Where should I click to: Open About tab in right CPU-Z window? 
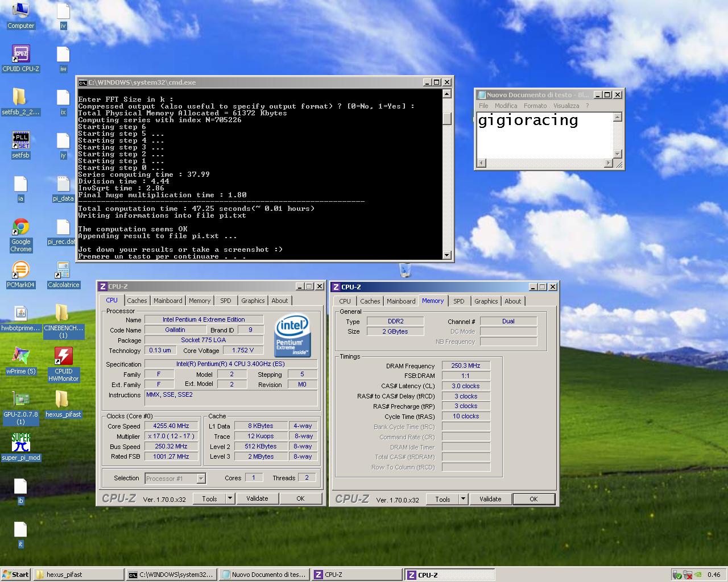point(512,301)
